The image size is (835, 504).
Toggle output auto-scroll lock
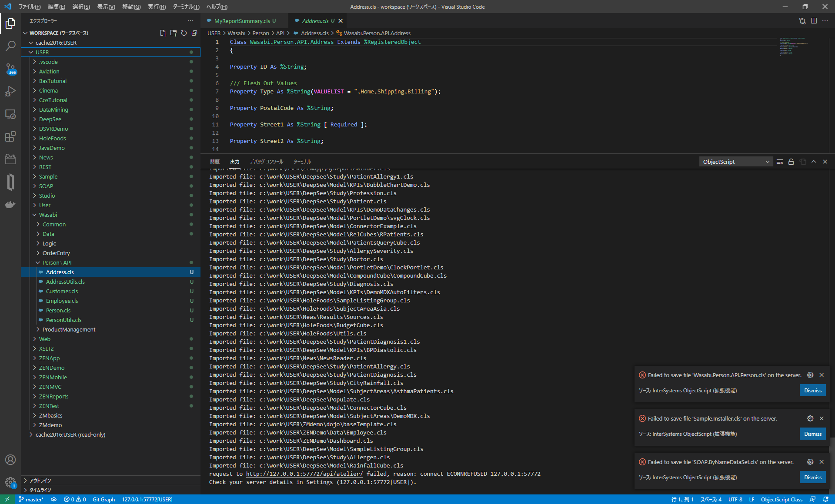point(791,161)
